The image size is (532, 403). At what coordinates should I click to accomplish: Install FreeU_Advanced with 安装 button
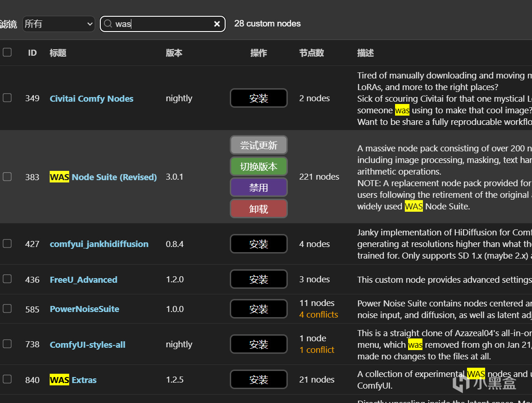259,279
